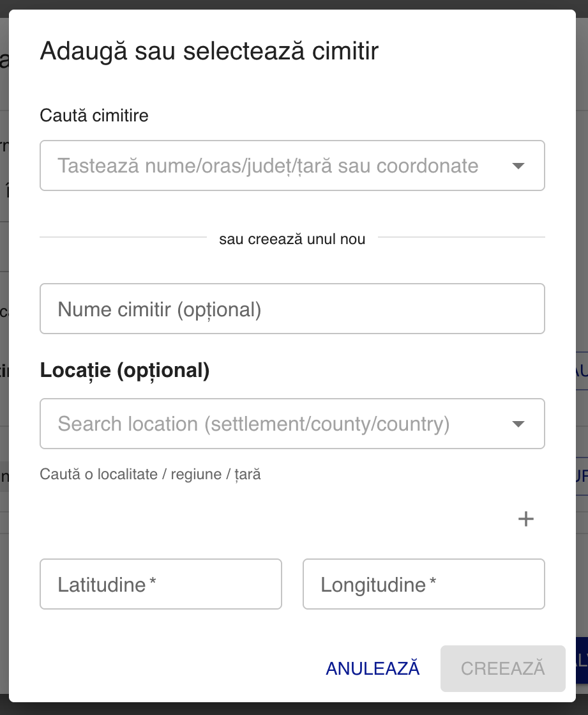Click the plus icon to add coordinates

[x=525, y=519]
